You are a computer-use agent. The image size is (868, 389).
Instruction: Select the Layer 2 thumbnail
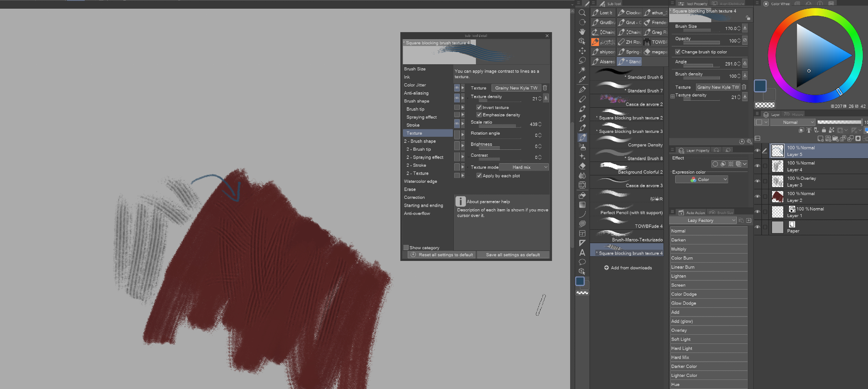(x=778, y=197)
